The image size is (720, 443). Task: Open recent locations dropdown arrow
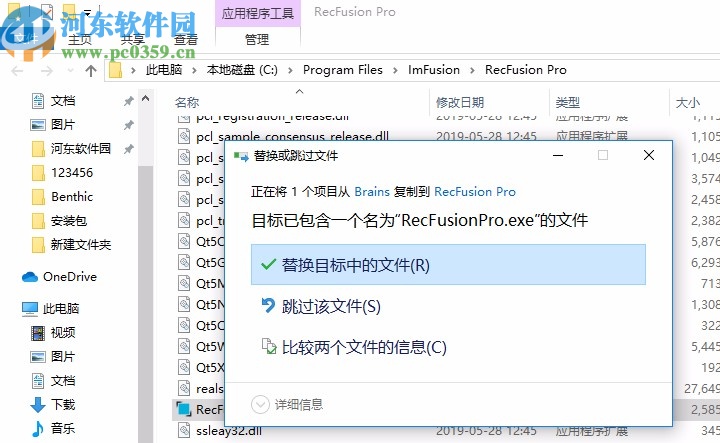click(x=70, y=71)
